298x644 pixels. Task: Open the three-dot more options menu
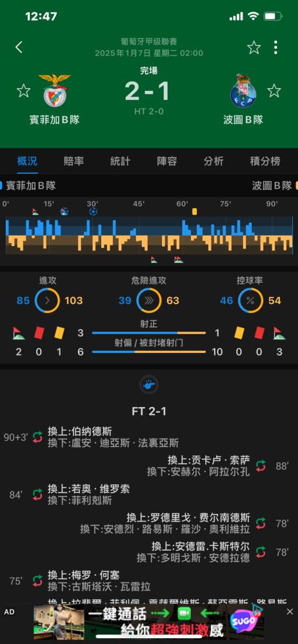pyautogui.click(x=276, y=48)
